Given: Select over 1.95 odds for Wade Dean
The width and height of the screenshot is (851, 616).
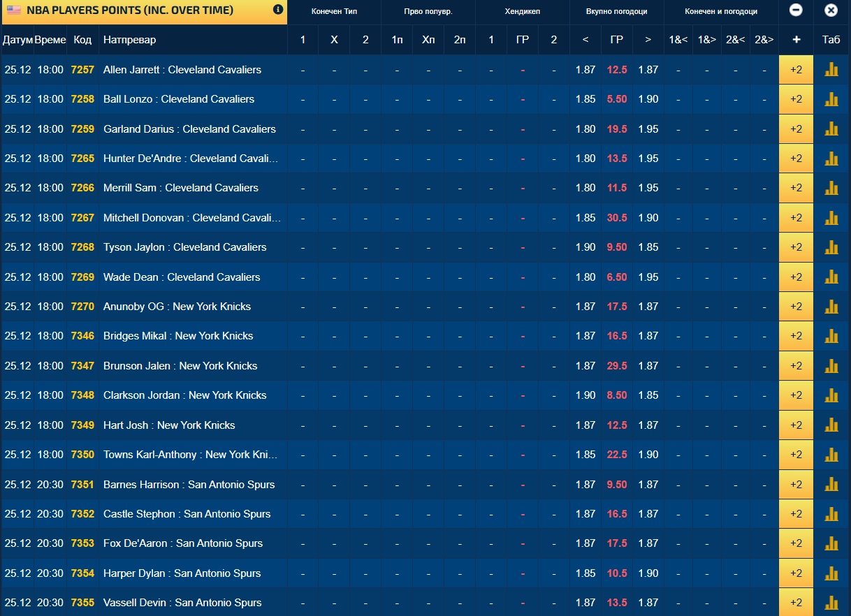Looking at the screenshot, I should (x=648, y=277).
